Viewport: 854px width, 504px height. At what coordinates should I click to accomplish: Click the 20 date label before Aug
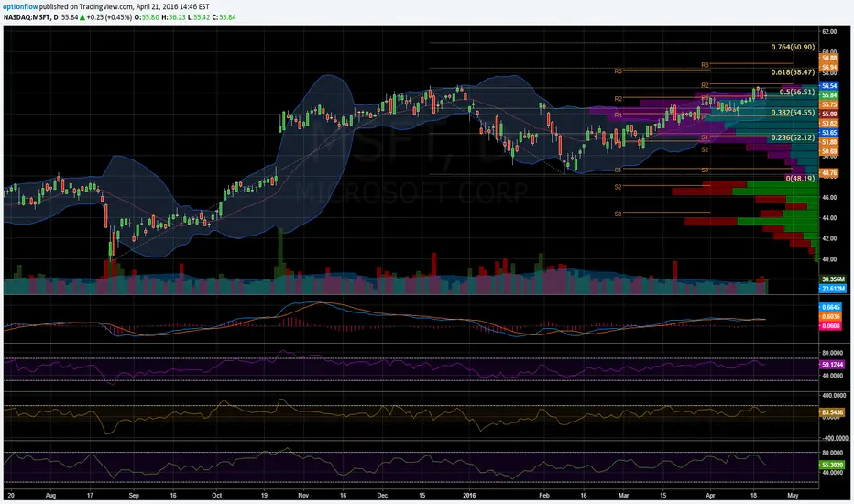pyautogui.click(x=10, y=496)
